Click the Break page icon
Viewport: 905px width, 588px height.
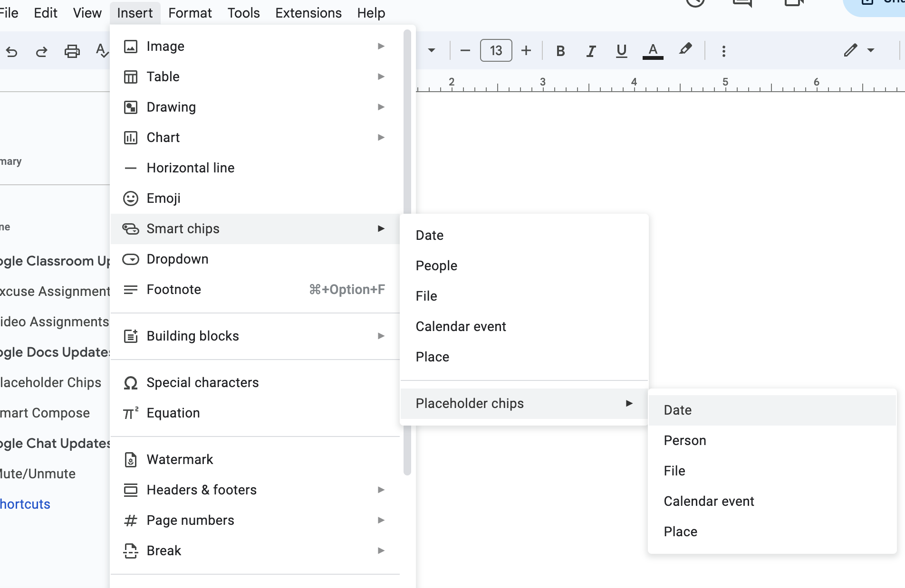[x=131, y=551]
